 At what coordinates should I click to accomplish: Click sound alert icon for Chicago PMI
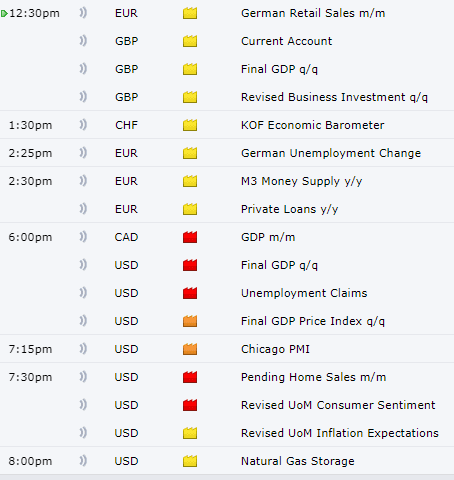point(83,349)
